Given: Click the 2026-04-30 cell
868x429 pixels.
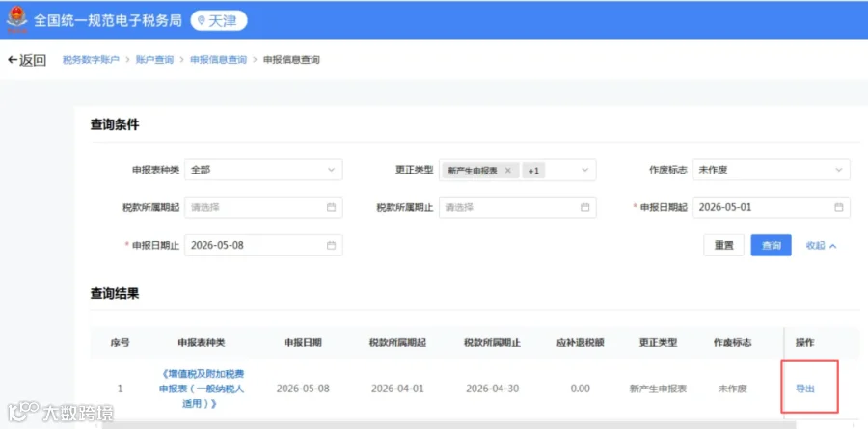Looking at the screenshot, I should (492, 389).
